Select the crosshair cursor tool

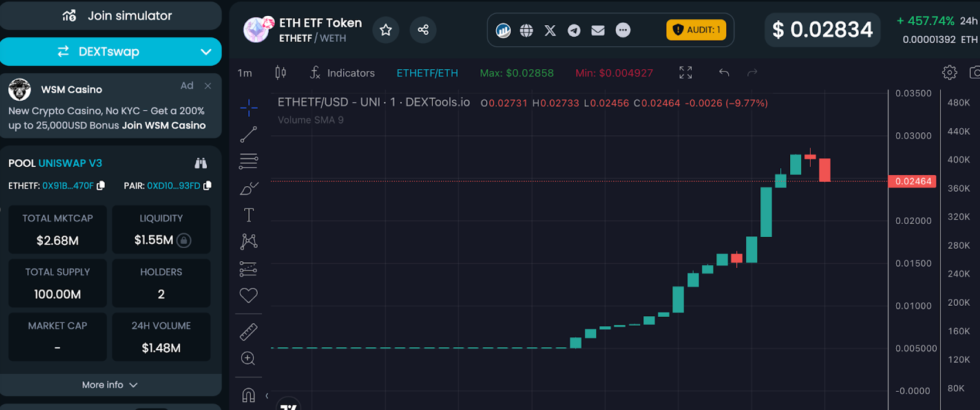(x=248, y=108)
